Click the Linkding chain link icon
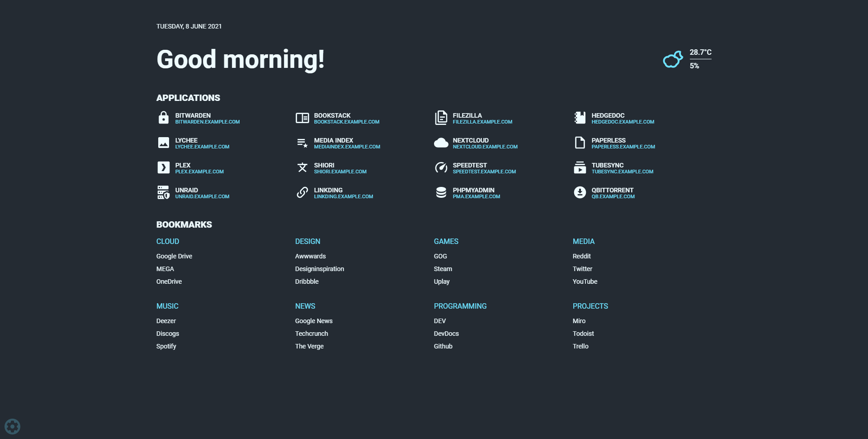This screenshot has height=439, width=868. click(302, 193)
